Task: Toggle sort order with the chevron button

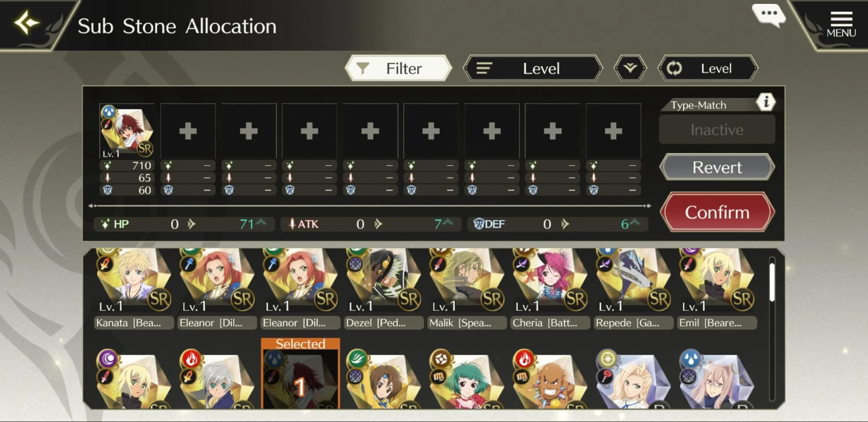Action: (x=630, y=68)
